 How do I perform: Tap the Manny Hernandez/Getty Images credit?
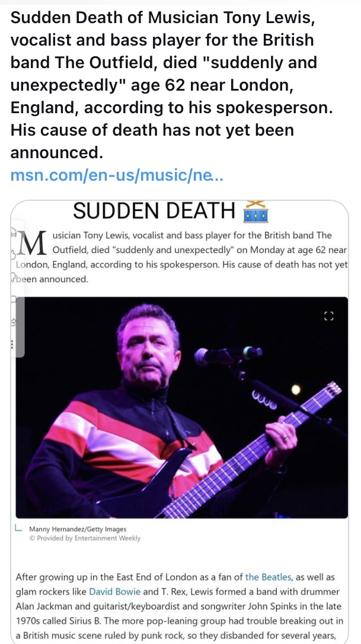point(77,529)
